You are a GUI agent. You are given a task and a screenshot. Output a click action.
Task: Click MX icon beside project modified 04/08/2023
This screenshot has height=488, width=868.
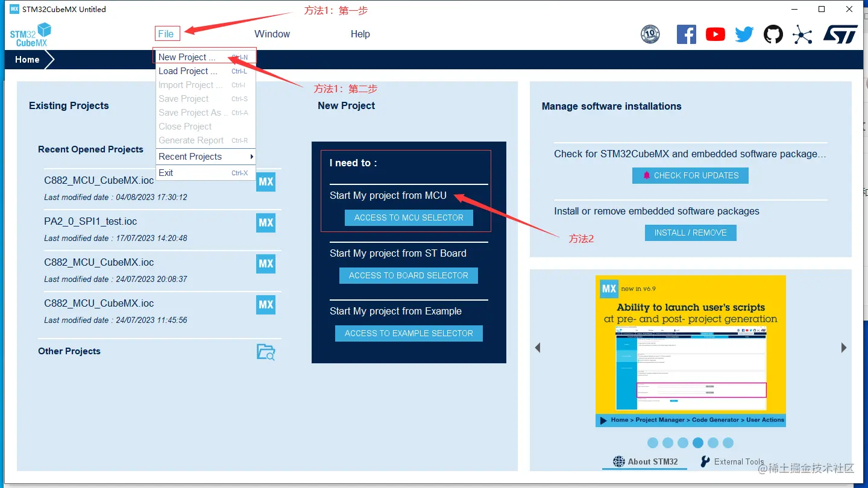coord(266,182)
